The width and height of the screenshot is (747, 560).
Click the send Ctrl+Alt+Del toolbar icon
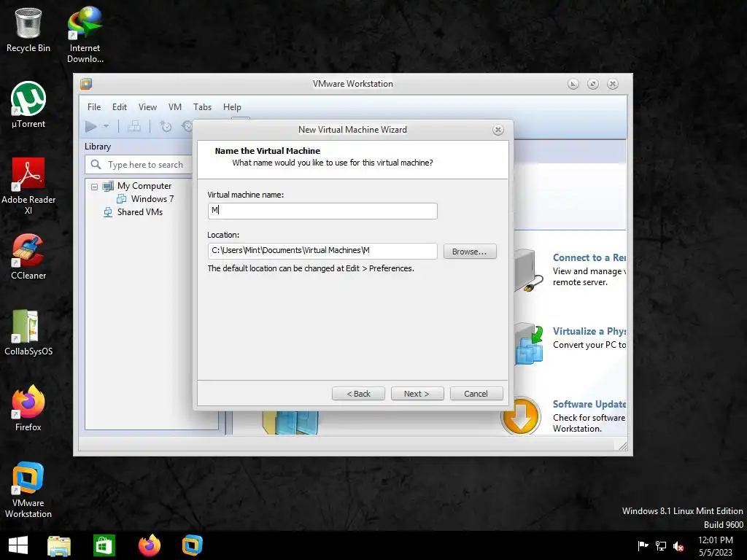coord(134,126)
